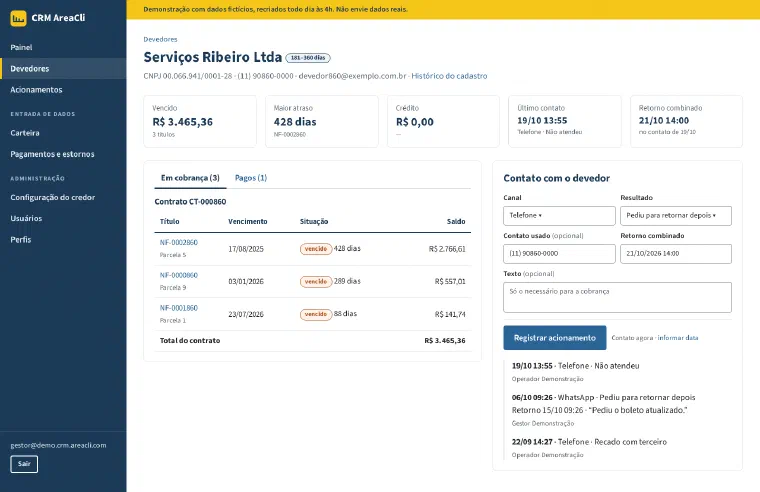
Task: Open title NF-0001860 link
Action: (x=178, y=308)
